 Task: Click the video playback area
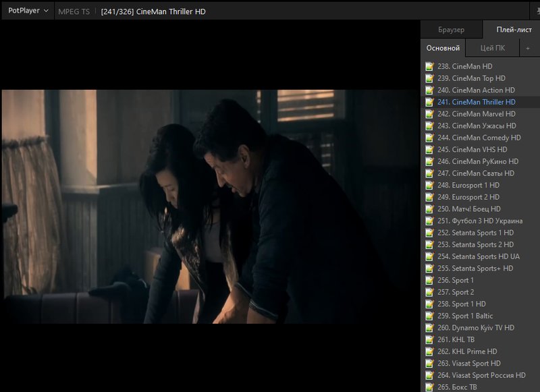click(209, 206)
